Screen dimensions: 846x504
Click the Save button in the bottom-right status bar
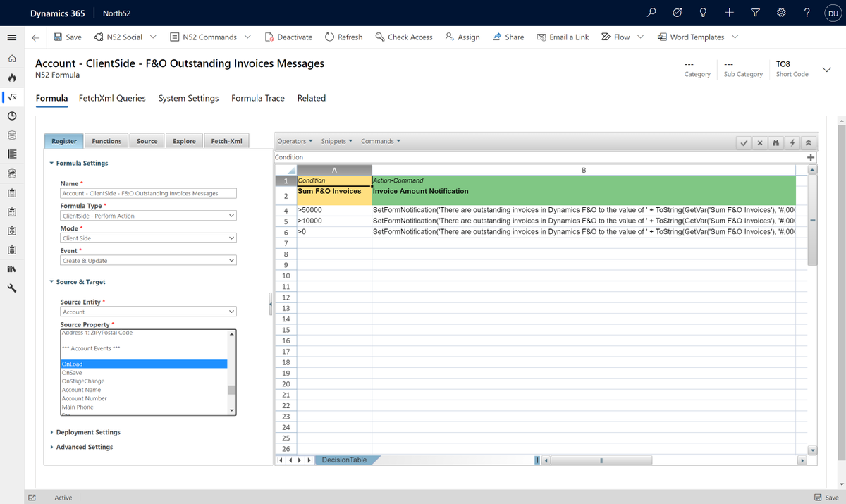826,498
